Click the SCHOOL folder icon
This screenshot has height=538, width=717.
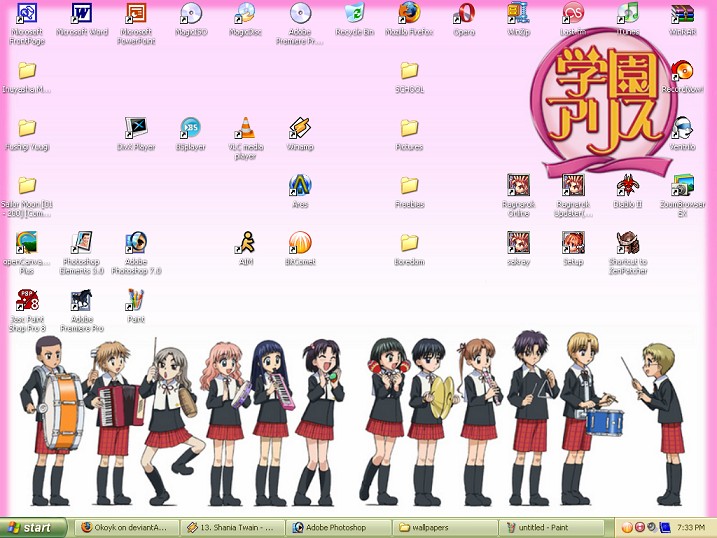pyautogui.click(x=409, y=71)
